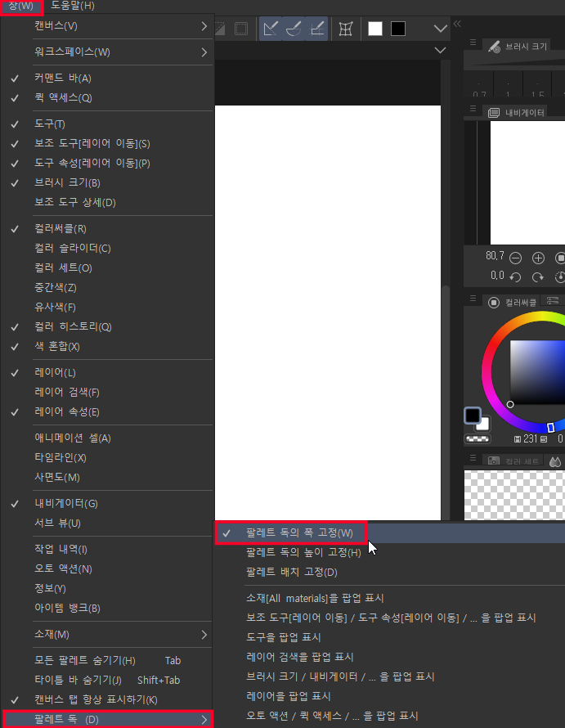Open the Brush Size (브러시 크기) panel menu icon

click(473, 43)
